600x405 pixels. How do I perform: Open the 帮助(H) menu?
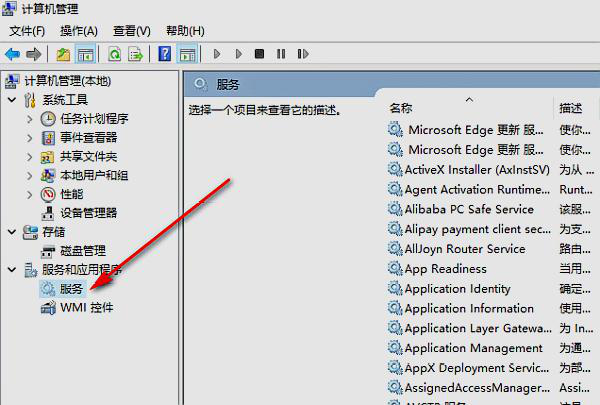pyautogui.click(x=185, y=31)
